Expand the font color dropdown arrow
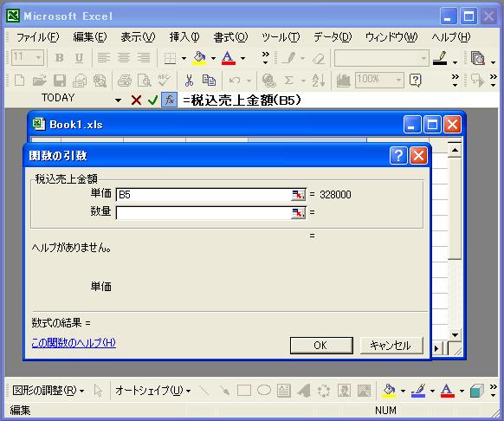 tap(243, 58)
